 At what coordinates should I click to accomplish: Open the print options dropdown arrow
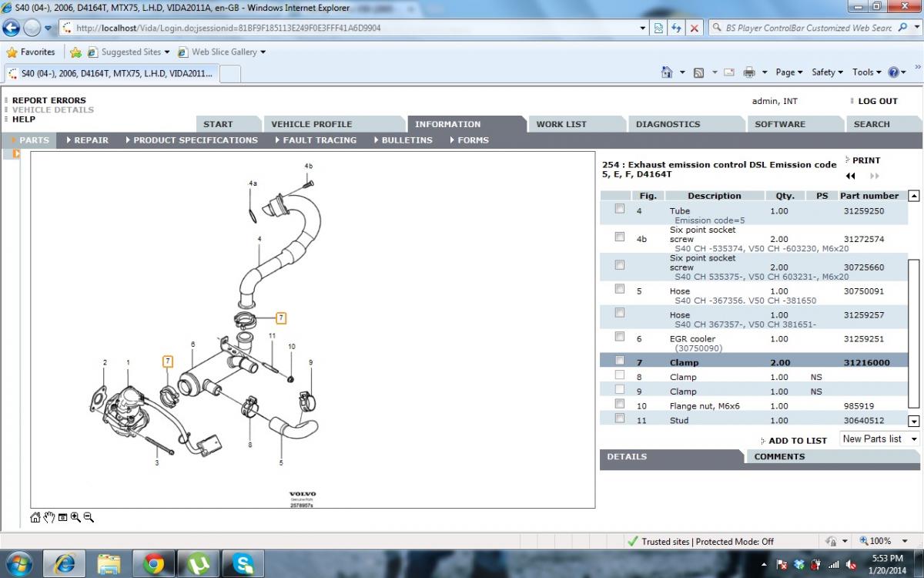[764, 72]
